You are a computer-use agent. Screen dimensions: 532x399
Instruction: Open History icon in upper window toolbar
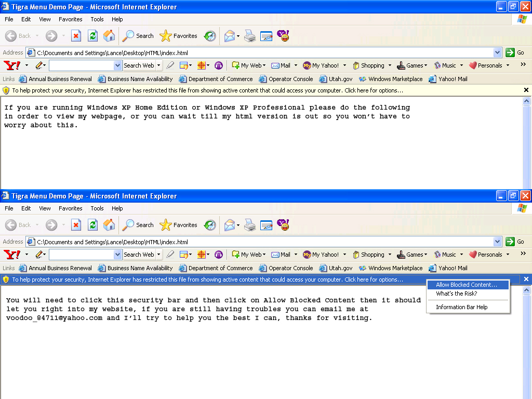coord(210,36)
